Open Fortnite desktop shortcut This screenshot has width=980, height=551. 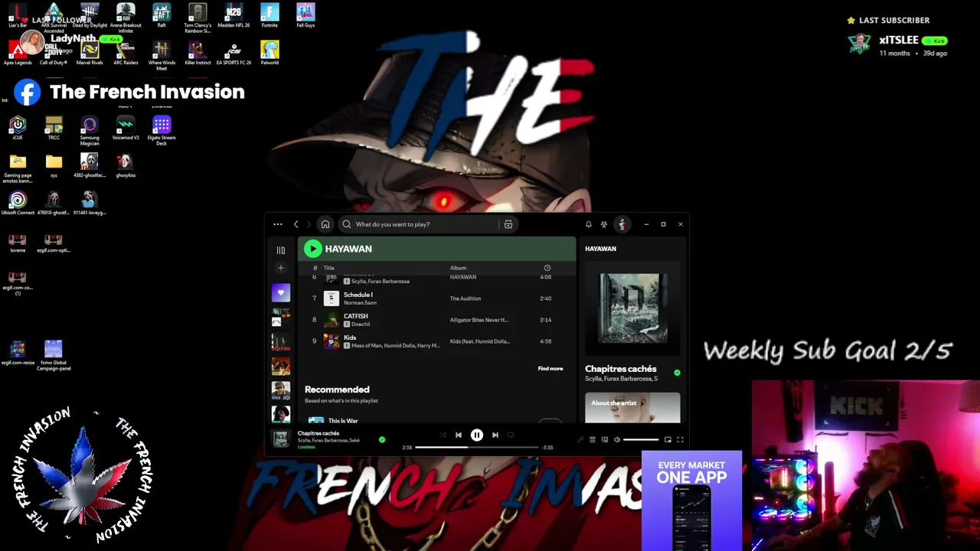tap(269, 15)
